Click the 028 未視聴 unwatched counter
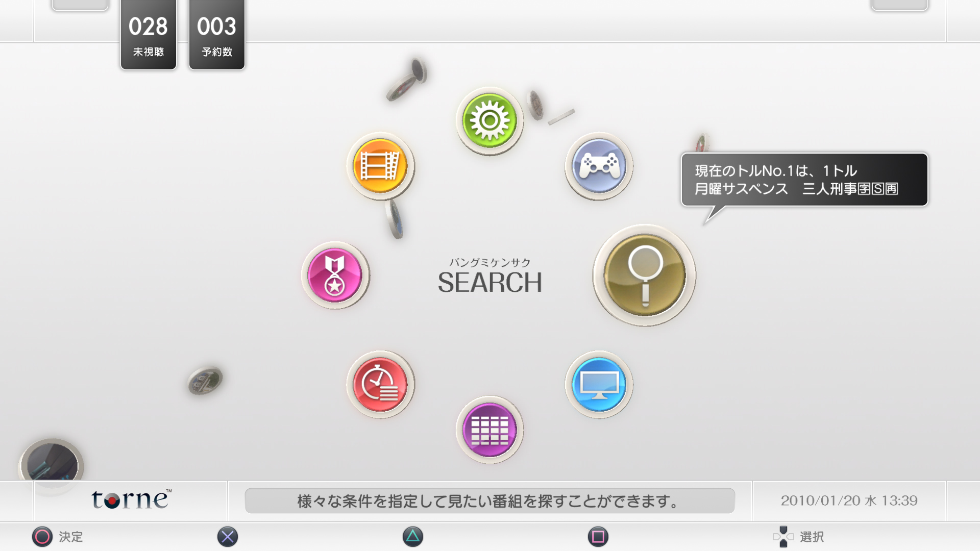980x551 pixels. click(149, 35)
